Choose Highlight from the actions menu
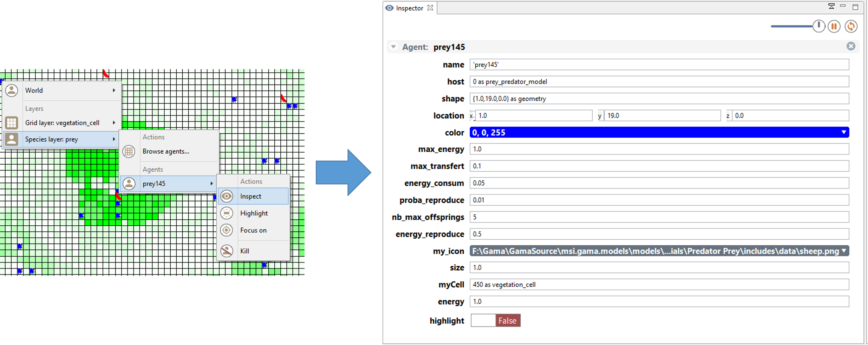The image size is (868, 345). click(x=253, y=213)
